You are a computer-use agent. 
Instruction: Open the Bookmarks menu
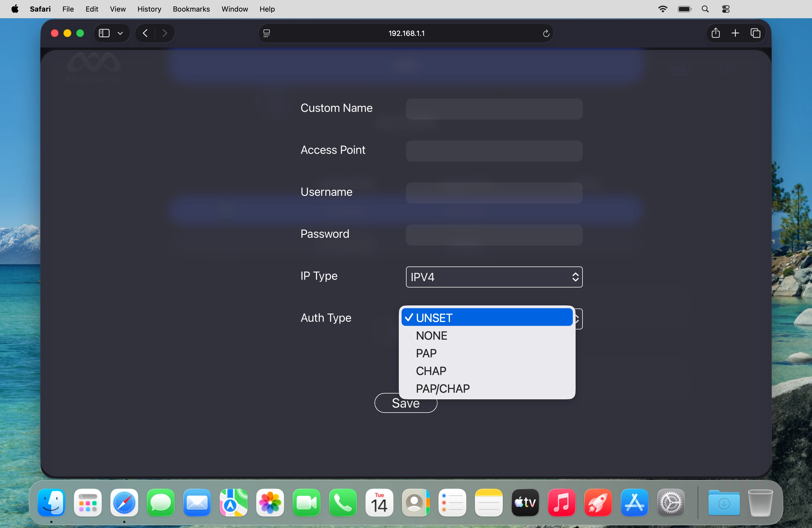[x=191, y=9]
